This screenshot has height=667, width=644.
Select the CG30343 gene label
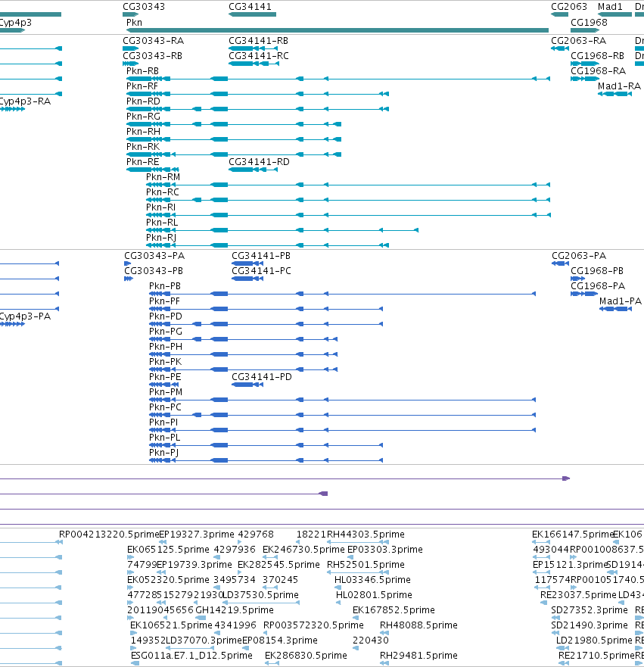pyautogui.click(x=144, y=6)
